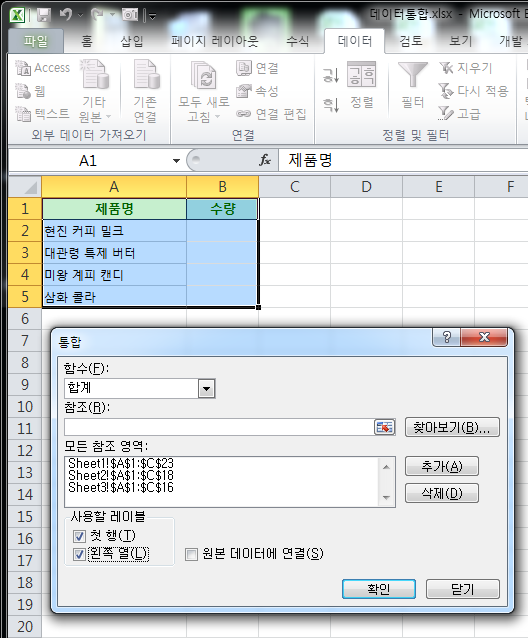Click the collapse dialog range selector icon
Viewport: 528px width, 638px height.
[x=384, y=427]
